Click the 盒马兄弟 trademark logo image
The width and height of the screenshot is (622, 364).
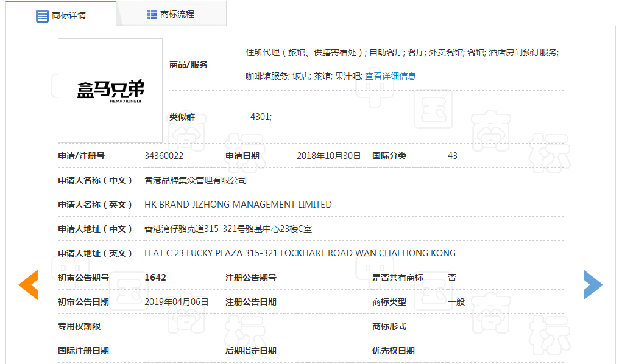pos(110,91)
